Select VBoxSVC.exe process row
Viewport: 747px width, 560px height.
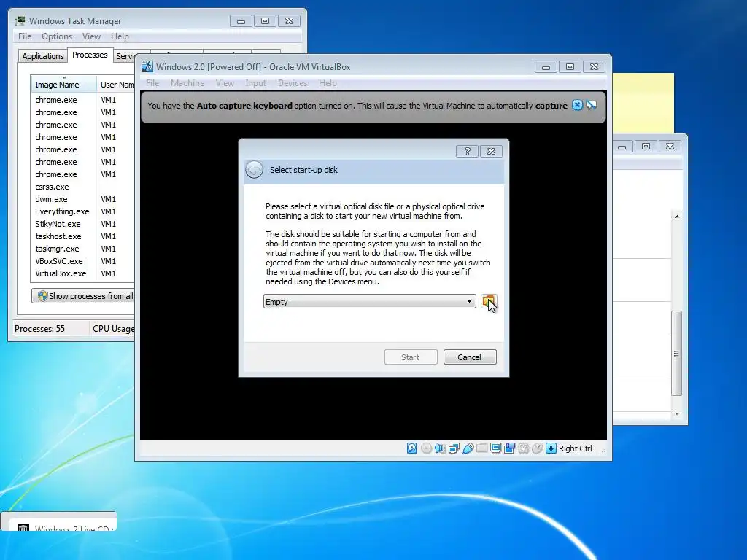point(83,261)
